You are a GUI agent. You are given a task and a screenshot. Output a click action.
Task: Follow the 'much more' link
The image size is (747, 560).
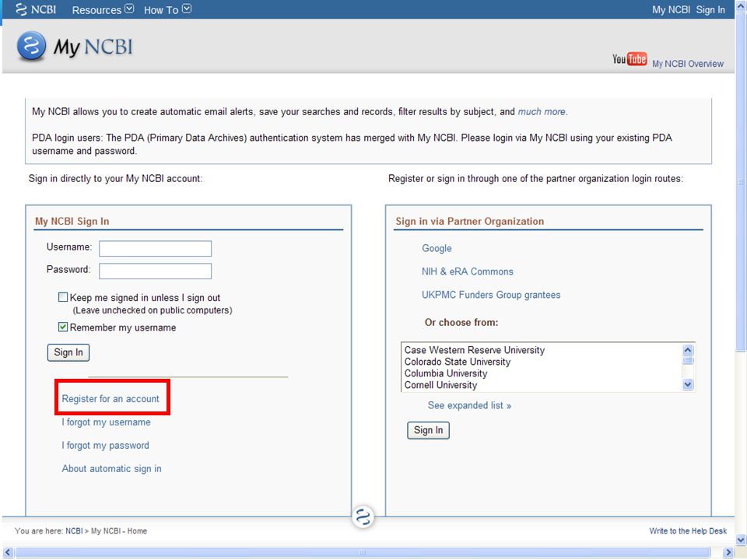(x=542, y=111)
